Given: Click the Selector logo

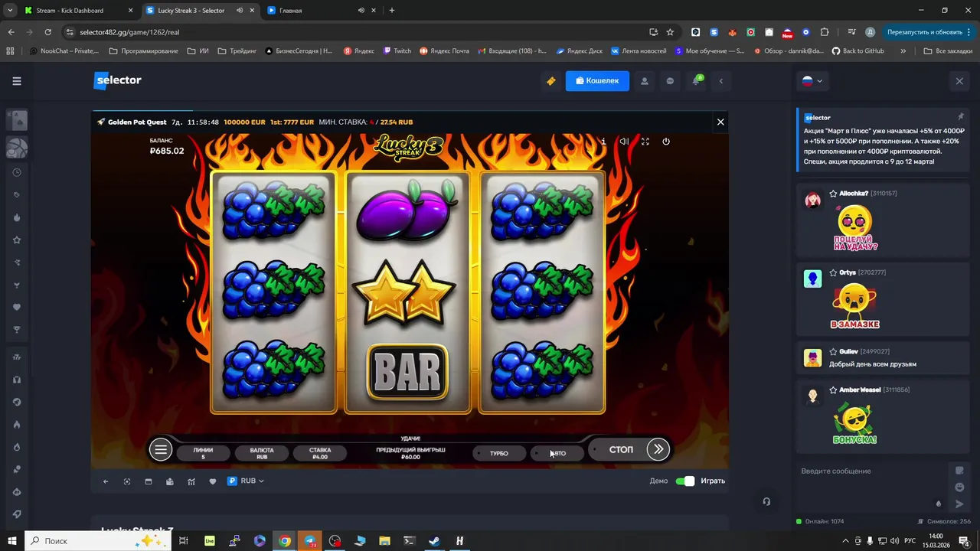Looking at the screenshot, I should tap(117, 80).
